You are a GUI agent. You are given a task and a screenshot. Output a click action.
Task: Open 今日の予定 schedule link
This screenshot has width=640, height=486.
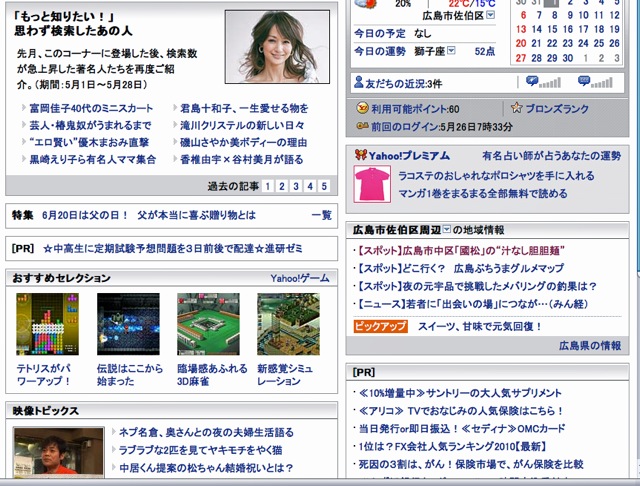click(380, 33)
